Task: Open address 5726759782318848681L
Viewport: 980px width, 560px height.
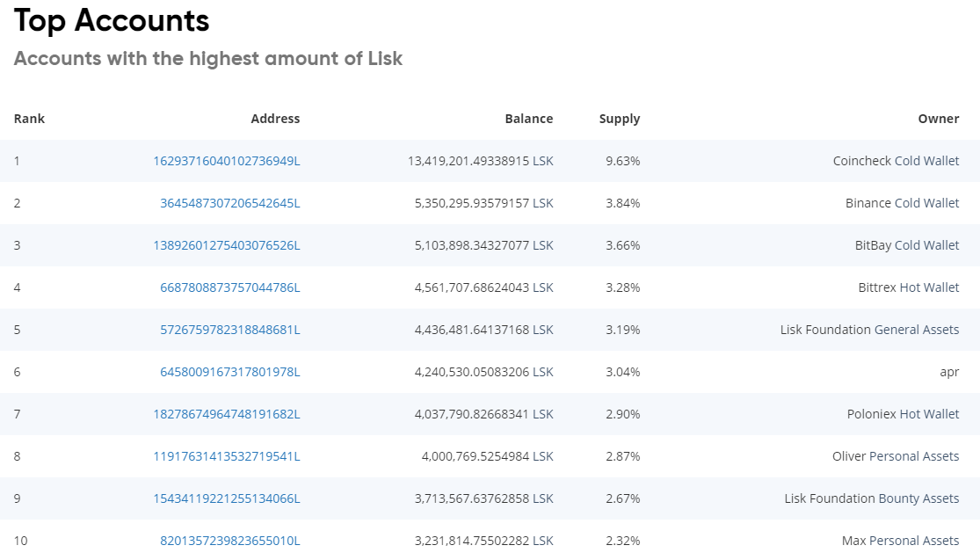Action: coord(230,330)
